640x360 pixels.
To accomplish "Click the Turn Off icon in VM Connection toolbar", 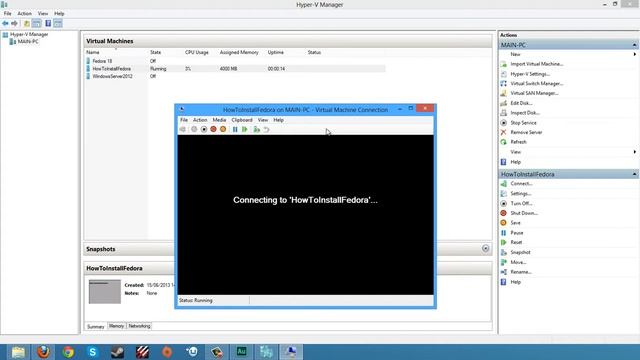I will (x=204, y=129).
